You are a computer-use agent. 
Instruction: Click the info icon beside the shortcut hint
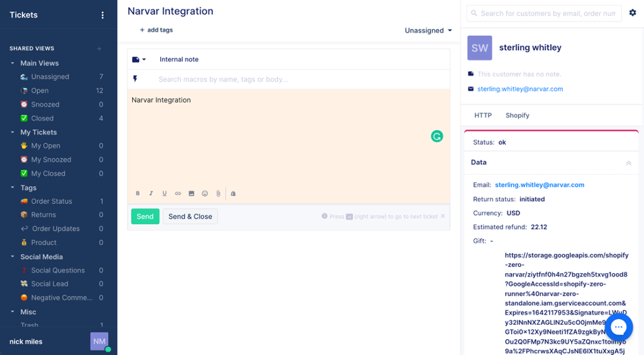pos(325,216)
